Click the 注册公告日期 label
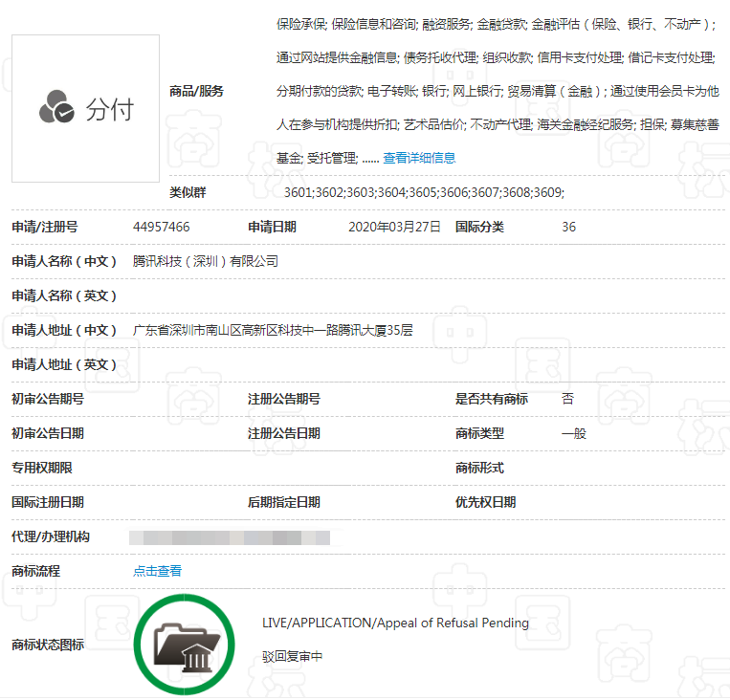Viewport: 730px width, 700px height. pos(284,434)
